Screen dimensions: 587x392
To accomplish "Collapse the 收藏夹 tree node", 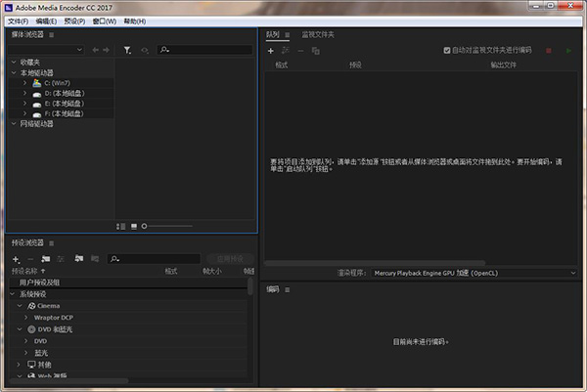I will click(14, 63).
